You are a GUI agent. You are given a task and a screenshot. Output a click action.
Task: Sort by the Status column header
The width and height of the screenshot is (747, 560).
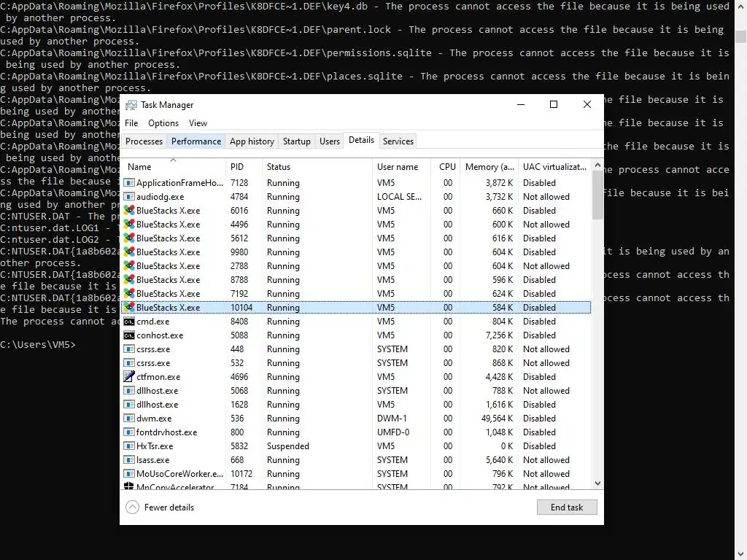pos(317,167)
